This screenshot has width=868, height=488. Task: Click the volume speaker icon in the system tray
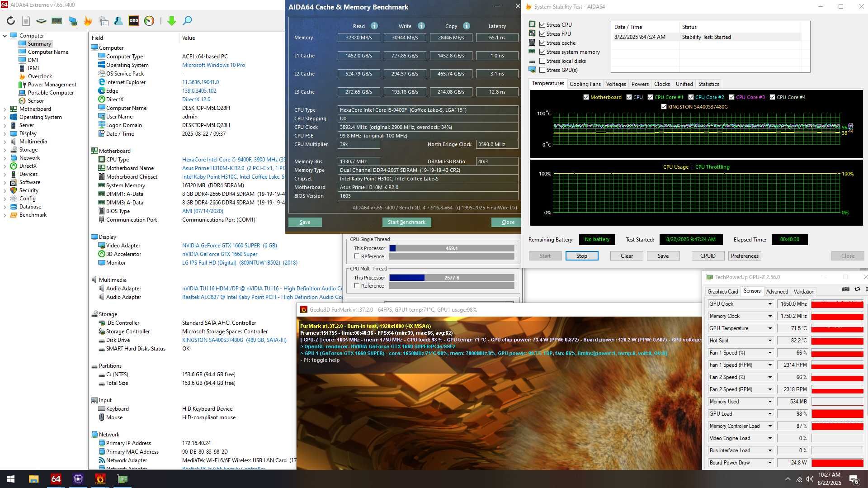point(809,479)
